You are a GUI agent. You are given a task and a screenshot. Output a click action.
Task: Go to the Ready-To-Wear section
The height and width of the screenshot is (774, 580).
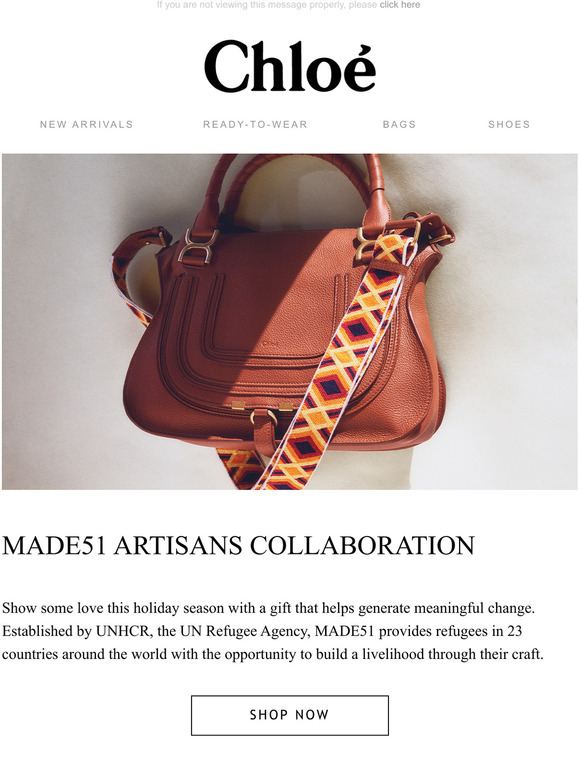coord(255,124)
